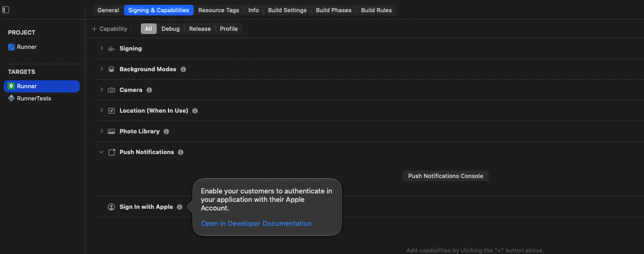Show info for Camera capability
The width and height of the screenshot is (644, 254).
pos(149,90)
